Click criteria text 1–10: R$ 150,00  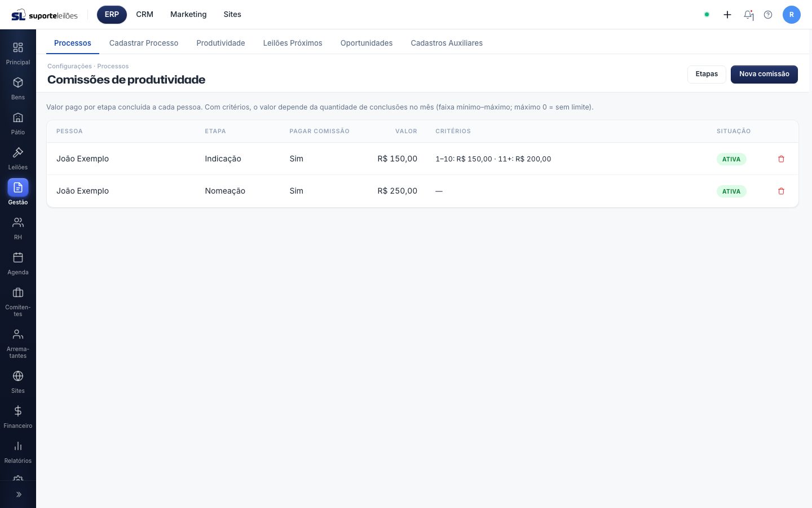point(464,159)
